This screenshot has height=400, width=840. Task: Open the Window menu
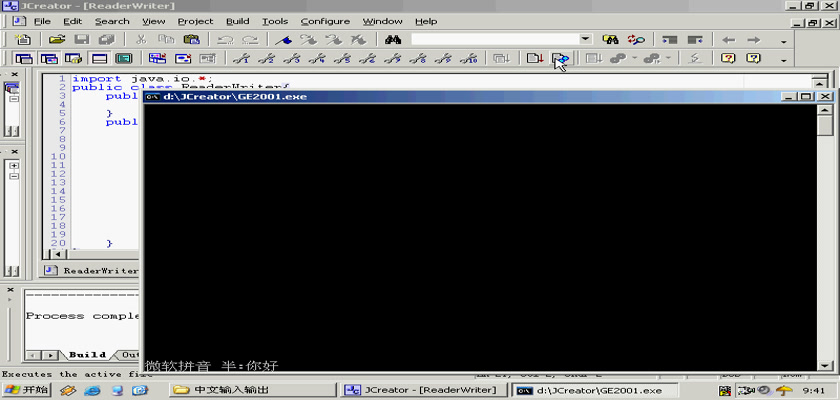[x=382, y=21]
